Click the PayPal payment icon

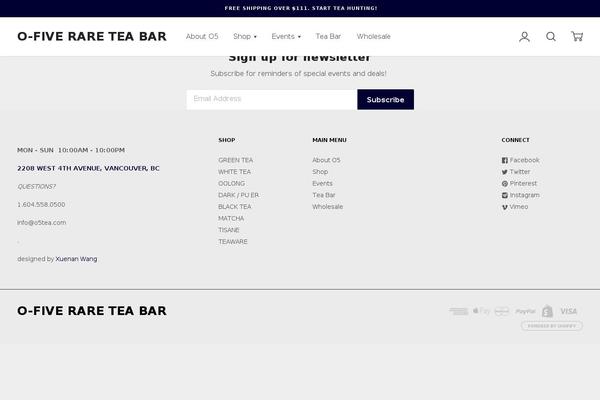pos(525,311)
